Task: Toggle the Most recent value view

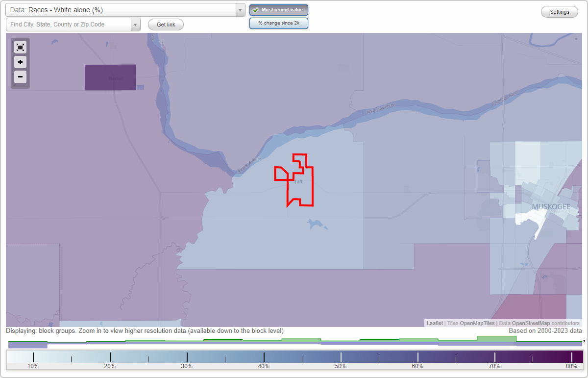Action: pyautogui.click(x=278, y=9)
